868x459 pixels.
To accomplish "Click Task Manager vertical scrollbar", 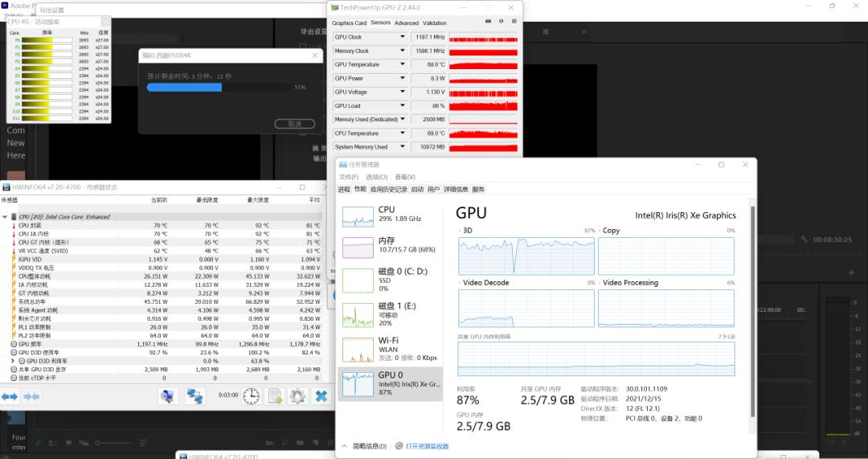I will pos(751,312).
